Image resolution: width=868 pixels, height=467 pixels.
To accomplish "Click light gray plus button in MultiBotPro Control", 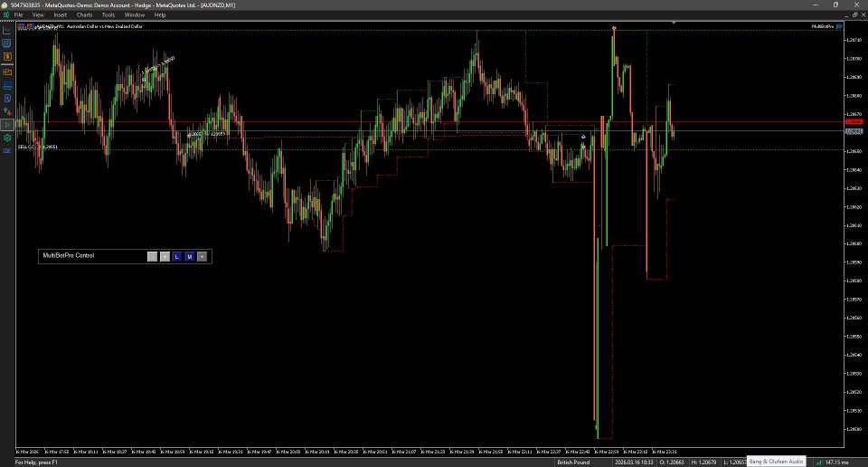I will pos(165,256).
